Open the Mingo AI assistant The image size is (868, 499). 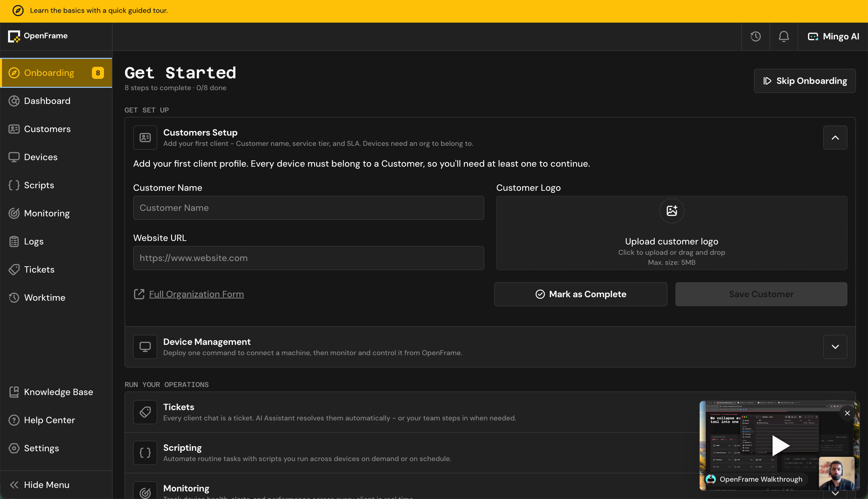[x=833, y=36]
